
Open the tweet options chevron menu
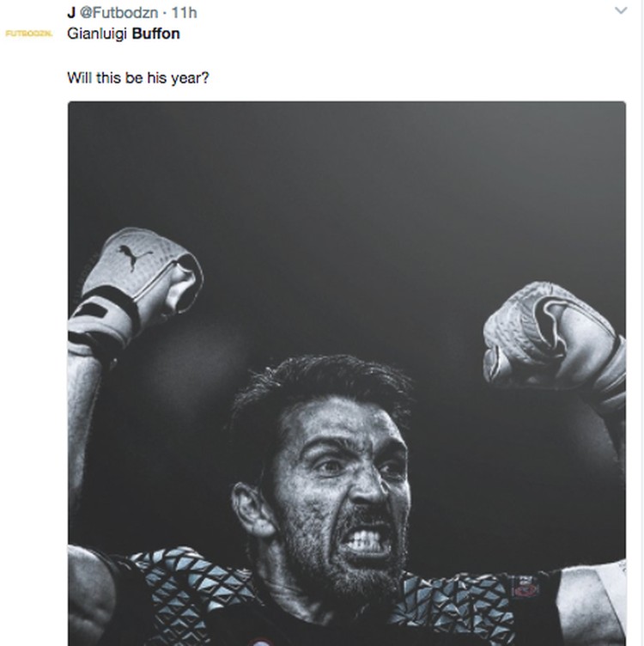[x=621, y=10]
